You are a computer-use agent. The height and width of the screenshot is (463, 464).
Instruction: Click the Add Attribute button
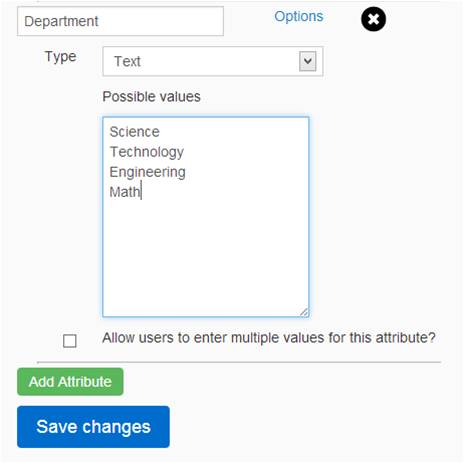click(x=70, y=382)
